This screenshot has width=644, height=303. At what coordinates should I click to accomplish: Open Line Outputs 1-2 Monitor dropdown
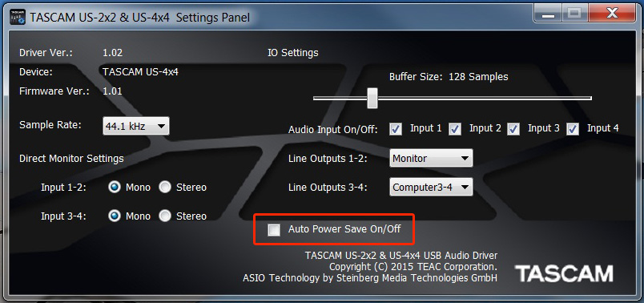pos(431,158)
